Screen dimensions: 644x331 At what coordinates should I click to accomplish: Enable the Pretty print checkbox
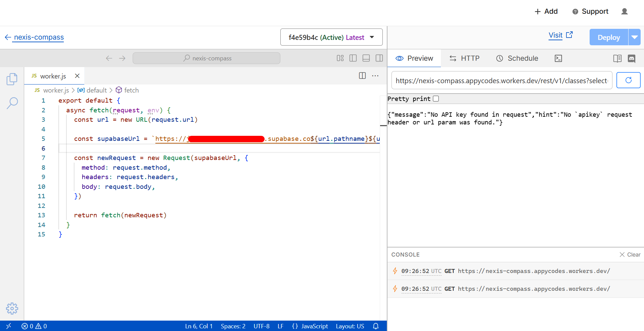click(x=436, y=98)
